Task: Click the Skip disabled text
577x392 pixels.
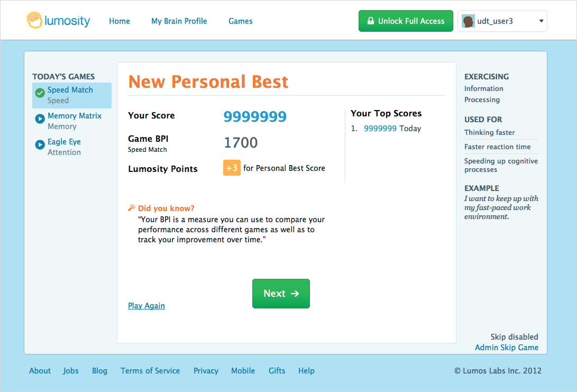Action: (514, 337)
